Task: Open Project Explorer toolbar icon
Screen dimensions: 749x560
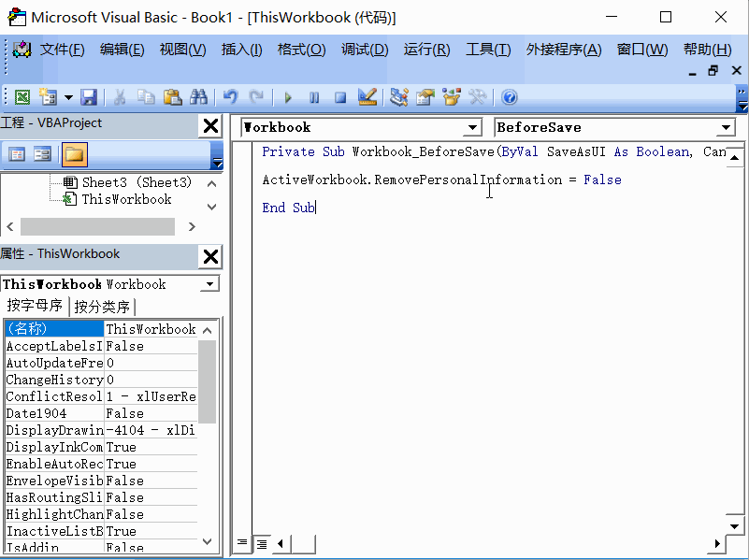Action: pyautogui.click(x=399, y=97)
